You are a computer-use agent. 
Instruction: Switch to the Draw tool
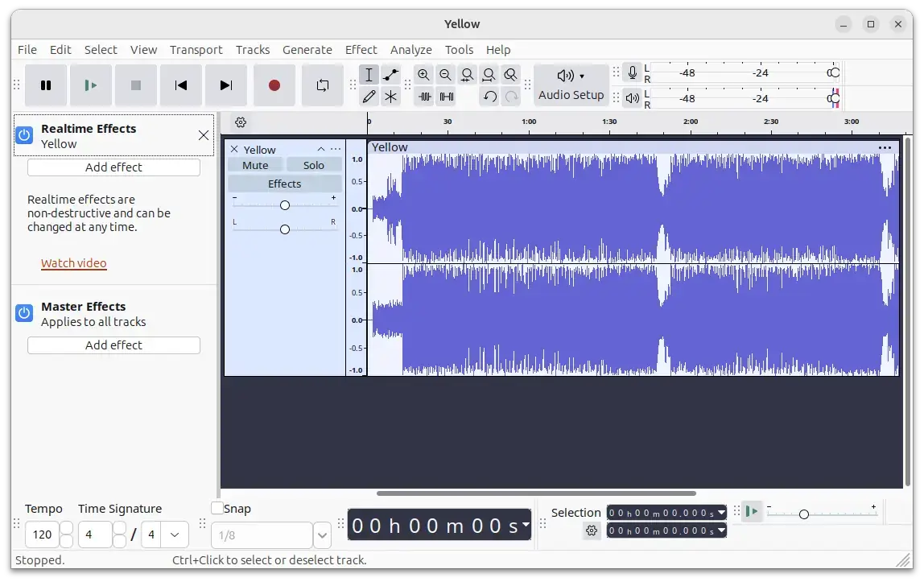(369, 97)
